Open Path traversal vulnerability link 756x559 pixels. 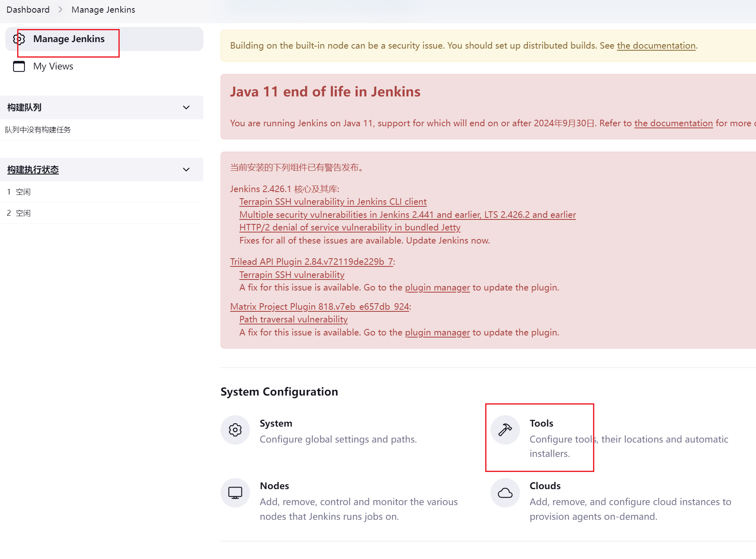pos(294,319)
